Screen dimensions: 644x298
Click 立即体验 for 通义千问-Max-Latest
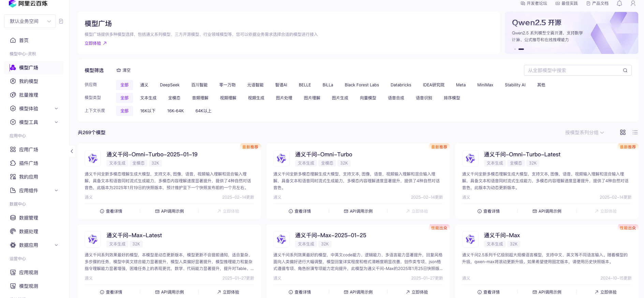[x=228, y=292]
